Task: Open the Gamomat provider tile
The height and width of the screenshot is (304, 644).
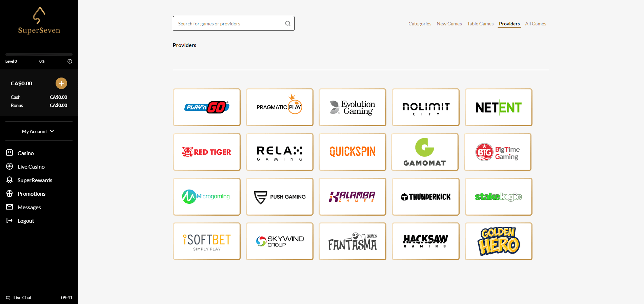Action: coord(425,152)
